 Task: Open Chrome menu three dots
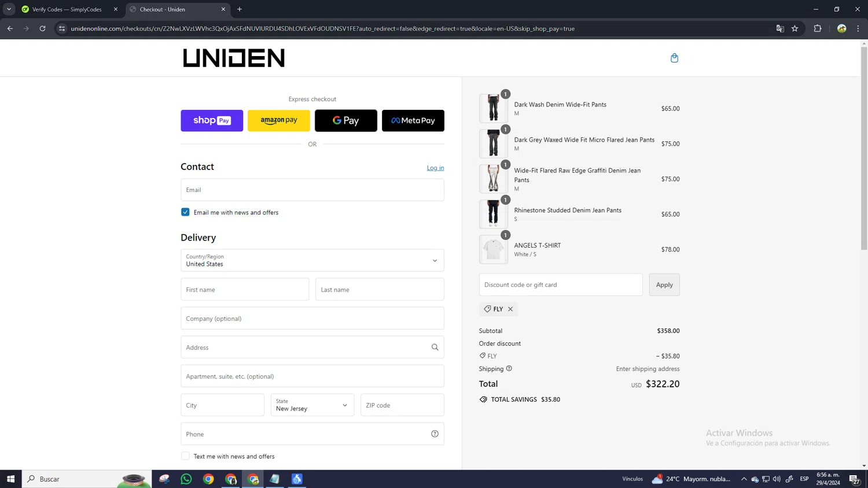click(x=858, y=28)
